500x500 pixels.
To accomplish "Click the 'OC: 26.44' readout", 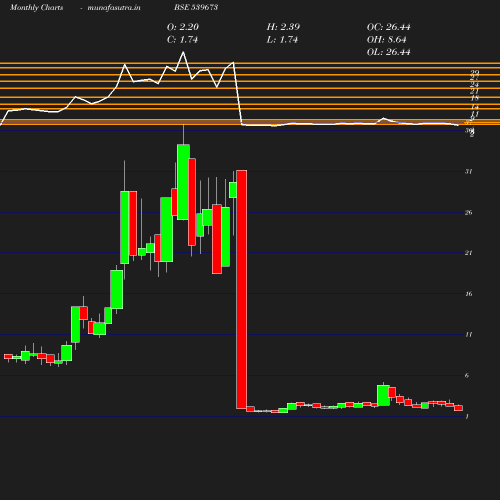I will [x=388, y=27].
